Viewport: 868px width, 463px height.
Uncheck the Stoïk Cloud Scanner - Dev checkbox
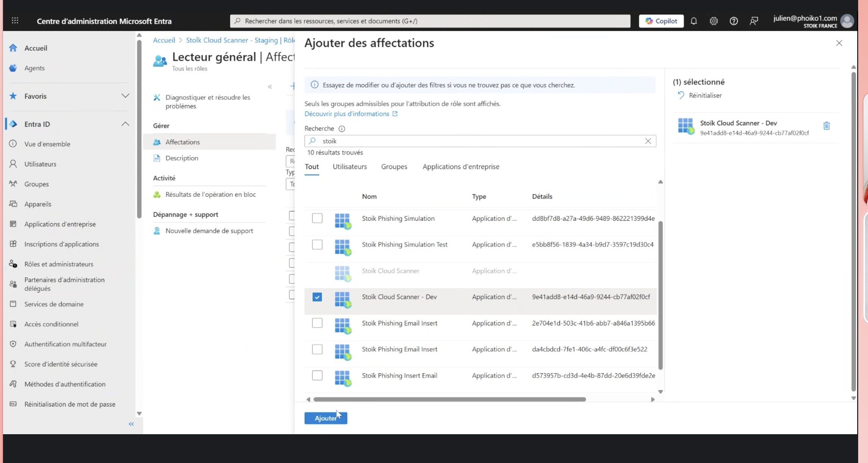click(317, 297)
